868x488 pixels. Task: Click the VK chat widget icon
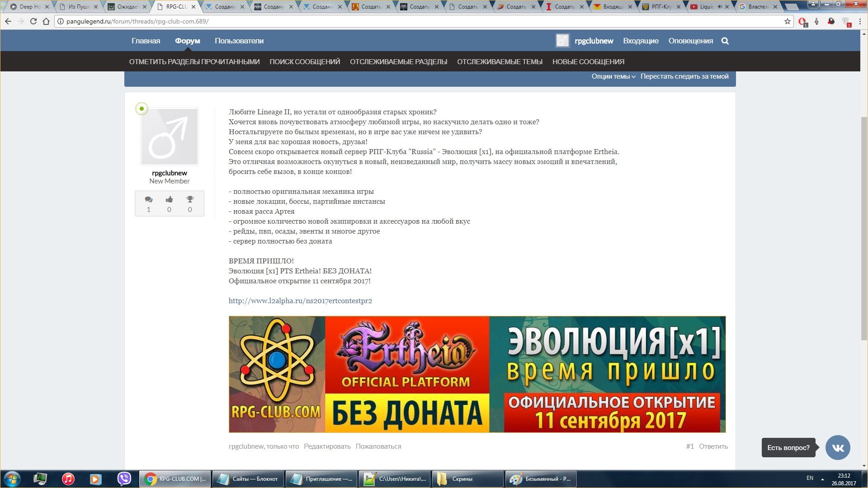pyautogui.click(x=838, y=447)
